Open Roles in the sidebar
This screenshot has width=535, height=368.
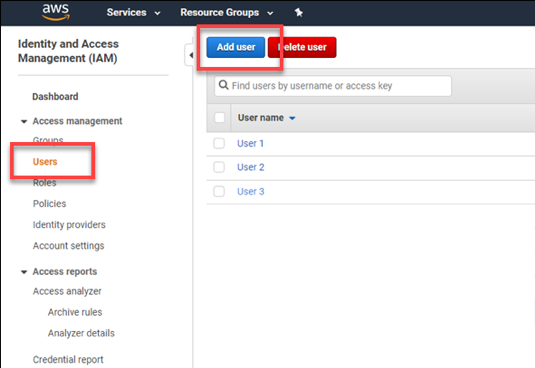(45, 183)
